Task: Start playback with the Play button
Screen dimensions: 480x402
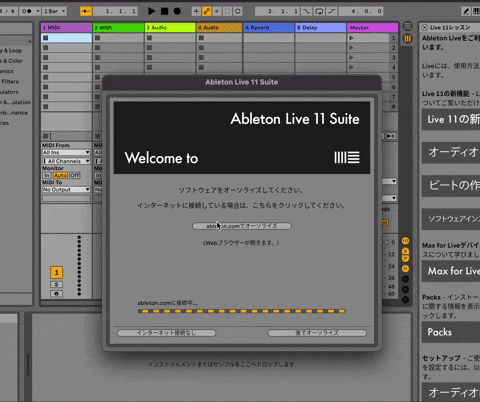Action: (151, 11)
